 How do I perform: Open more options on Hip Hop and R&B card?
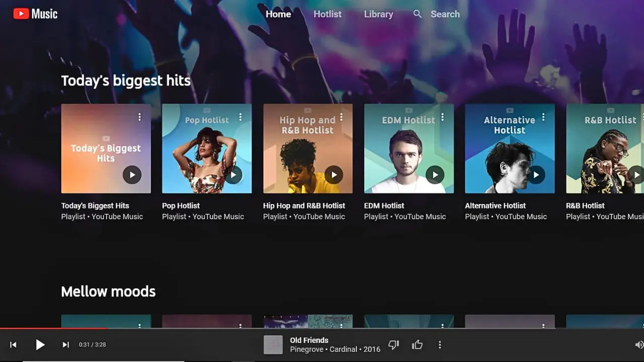[x=341, y=117]
